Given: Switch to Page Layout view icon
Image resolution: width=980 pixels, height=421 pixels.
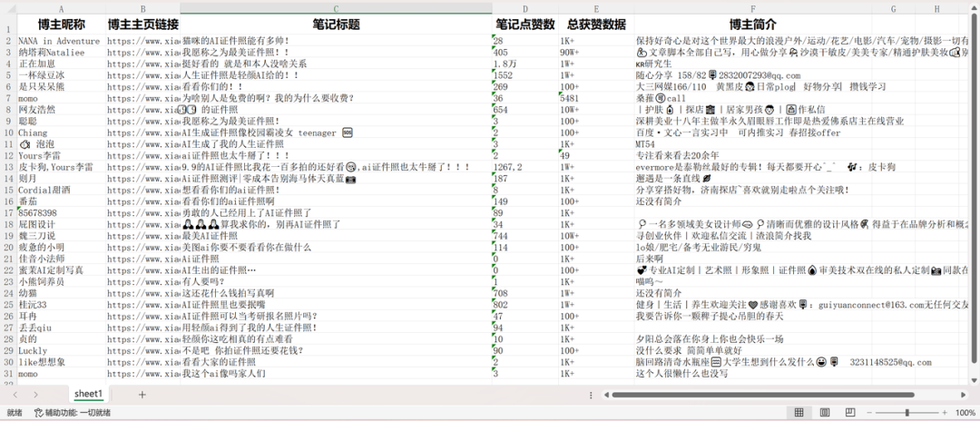Looking at the screenshot, I should [x=824, y=413].
